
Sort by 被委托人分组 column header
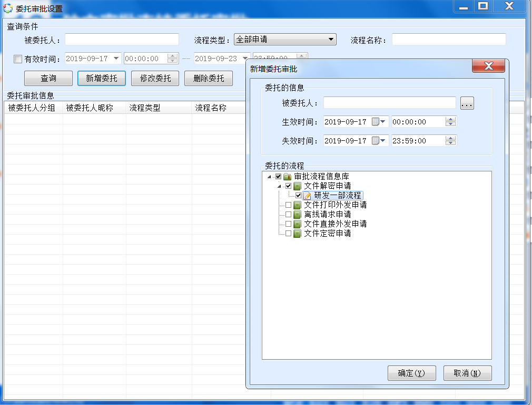point(33,108)
